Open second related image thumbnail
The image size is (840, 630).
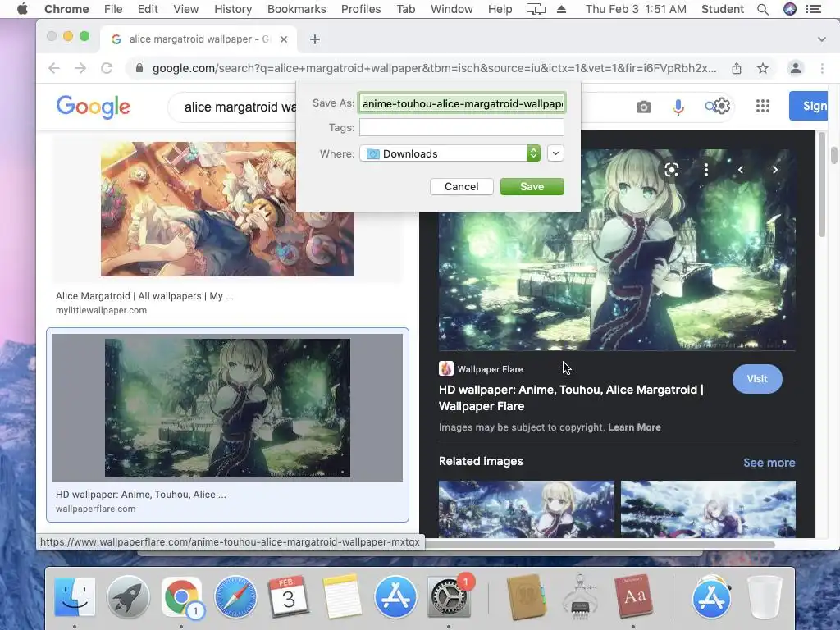(708, 509)
